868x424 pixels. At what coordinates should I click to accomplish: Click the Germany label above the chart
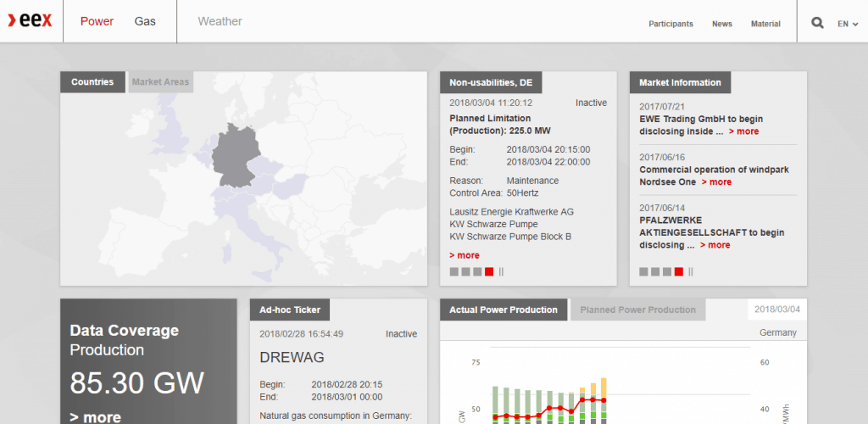778,332
